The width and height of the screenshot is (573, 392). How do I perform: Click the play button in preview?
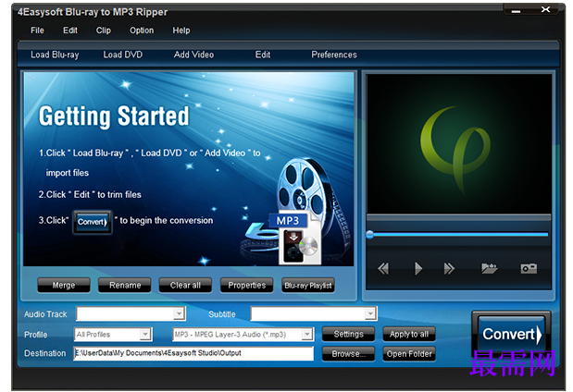point(418,269)
